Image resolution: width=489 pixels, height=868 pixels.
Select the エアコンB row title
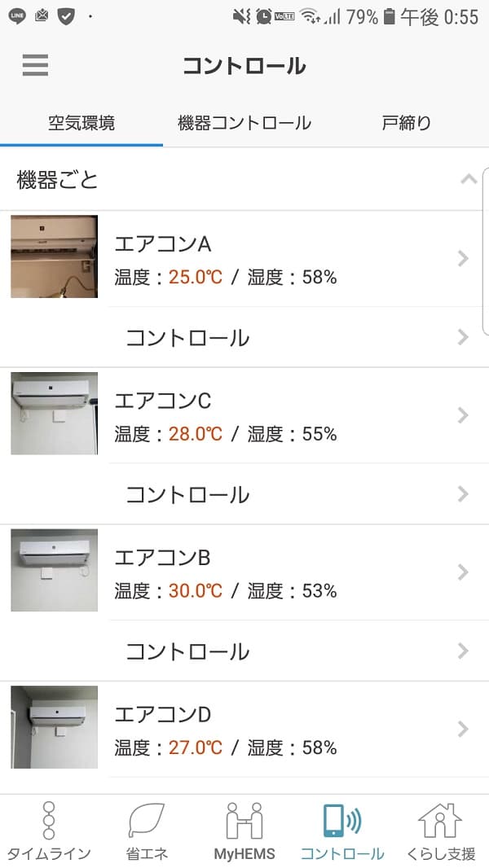pyautogui.click(x=163, y=558)
